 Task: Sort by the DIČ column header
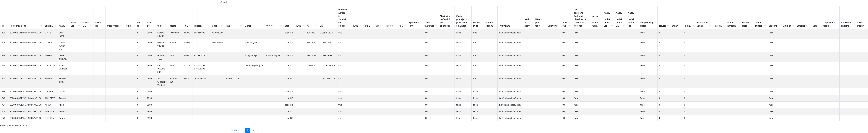(x=327, y=18)
